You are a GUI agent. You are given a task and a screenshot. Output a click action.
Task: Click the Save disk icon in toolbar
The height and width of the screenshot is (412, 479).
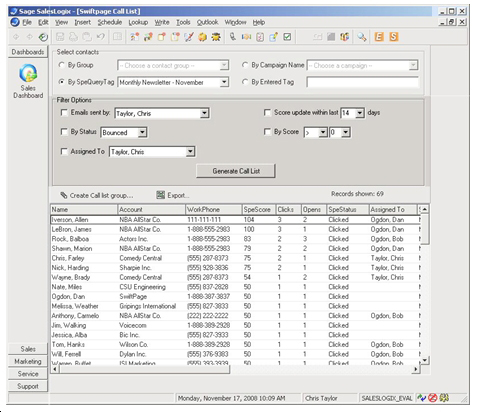(x=60, y=37)
